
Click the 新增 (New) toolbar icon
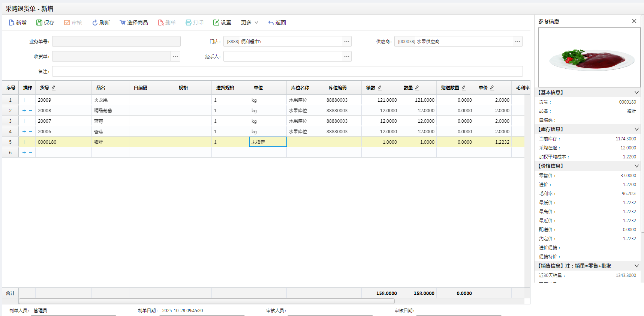pos(12,23)
